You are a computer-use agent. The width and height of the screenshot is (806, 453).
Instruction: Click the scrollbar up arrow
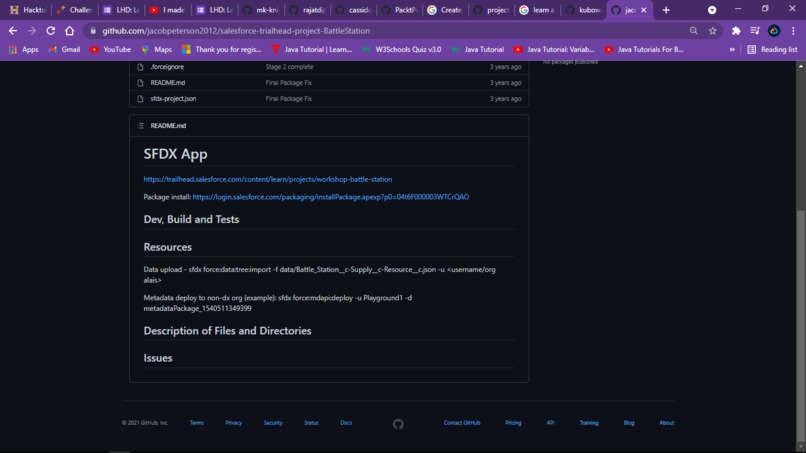(x=800, y=66)
